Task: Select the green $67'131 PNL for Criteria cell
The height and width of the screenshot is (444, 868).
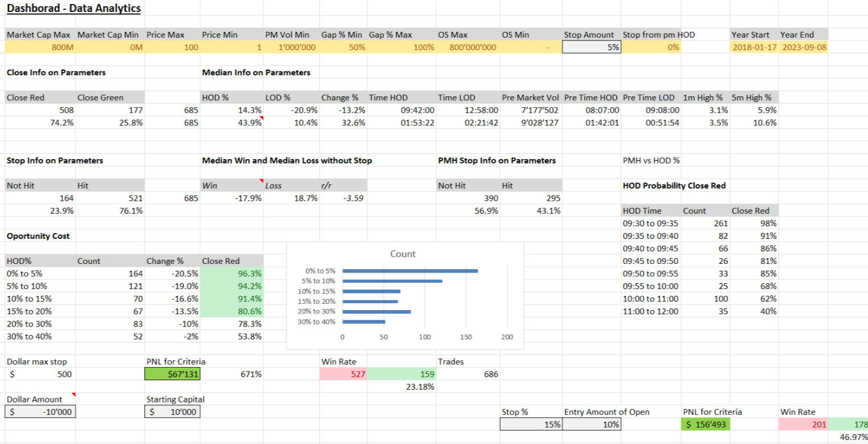Action: [x=171, y=374]
